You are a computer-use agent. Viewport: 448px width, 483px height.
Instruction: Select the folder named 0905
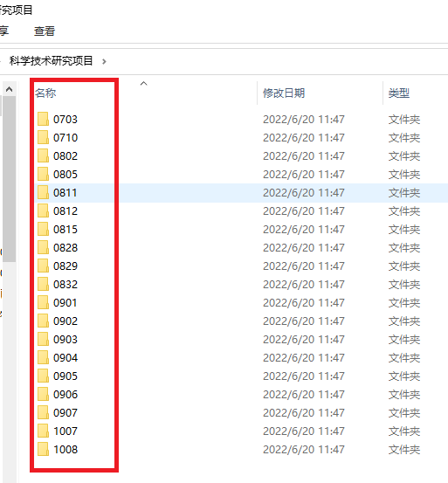click(65, 376)
